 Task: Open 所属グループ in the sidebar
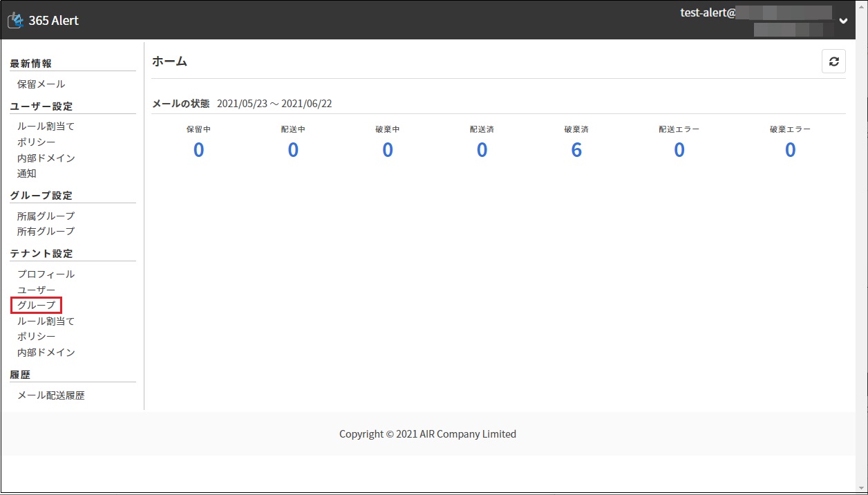click(x=46, y=216)
